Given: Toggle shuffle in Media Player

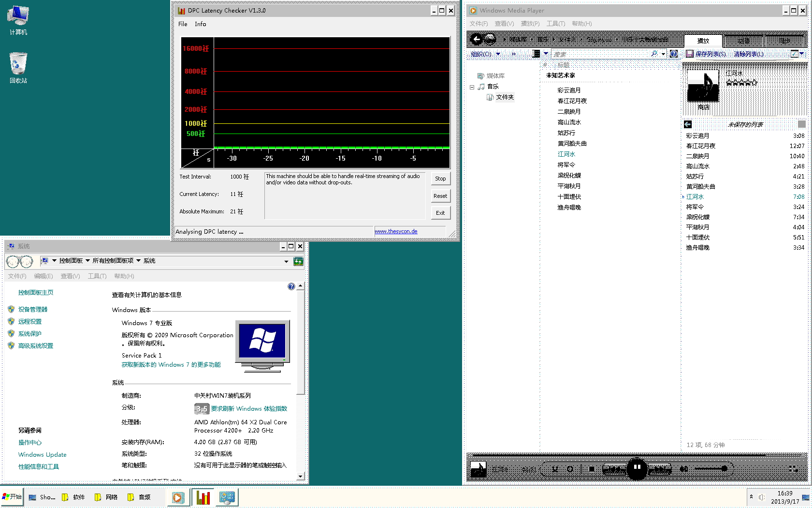Looking at the screenshot, I should click(555, 469).
